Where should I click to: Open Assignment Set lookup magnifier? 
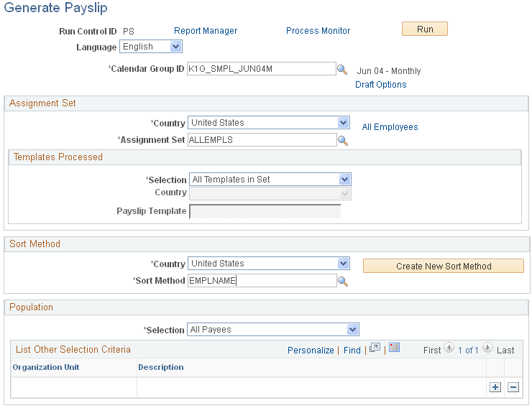pyautogui.click(x=343, y=141)
